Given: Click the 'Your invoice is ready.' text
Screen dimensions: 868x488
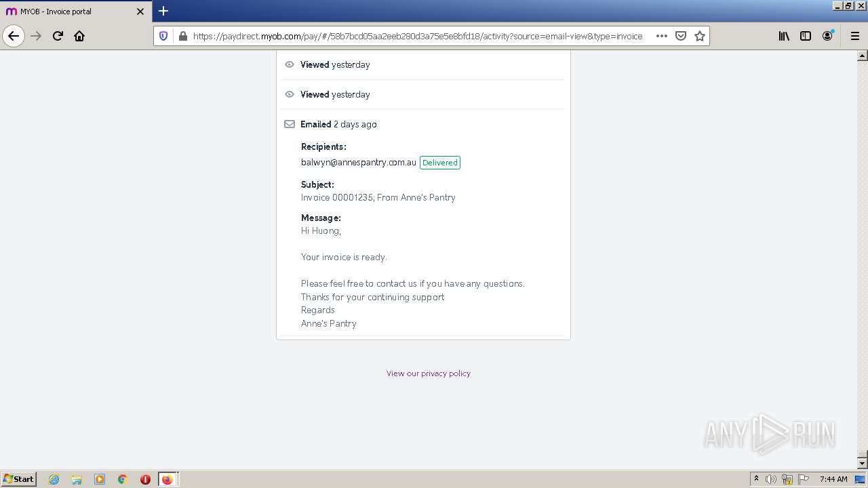Looking at the screenshot, I should tap(344, 257).
